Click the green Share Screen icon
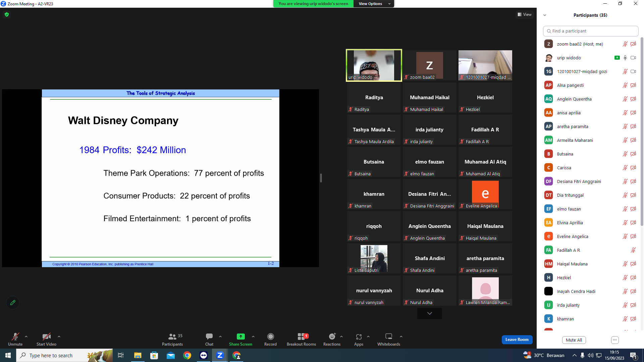This screenshot has height=362, width=644. tap(240, 337)
